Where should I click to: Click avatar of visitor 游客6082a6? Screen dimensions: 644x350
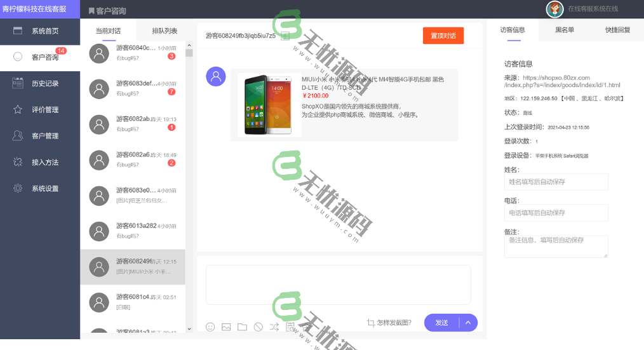coord(99,160)
